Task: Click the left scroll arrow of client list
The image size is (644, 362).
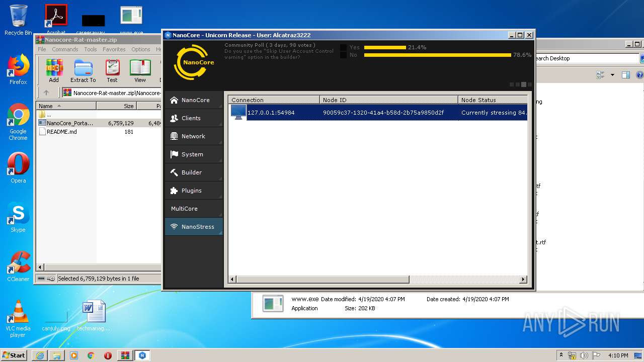Action: (x=232, y=279)
